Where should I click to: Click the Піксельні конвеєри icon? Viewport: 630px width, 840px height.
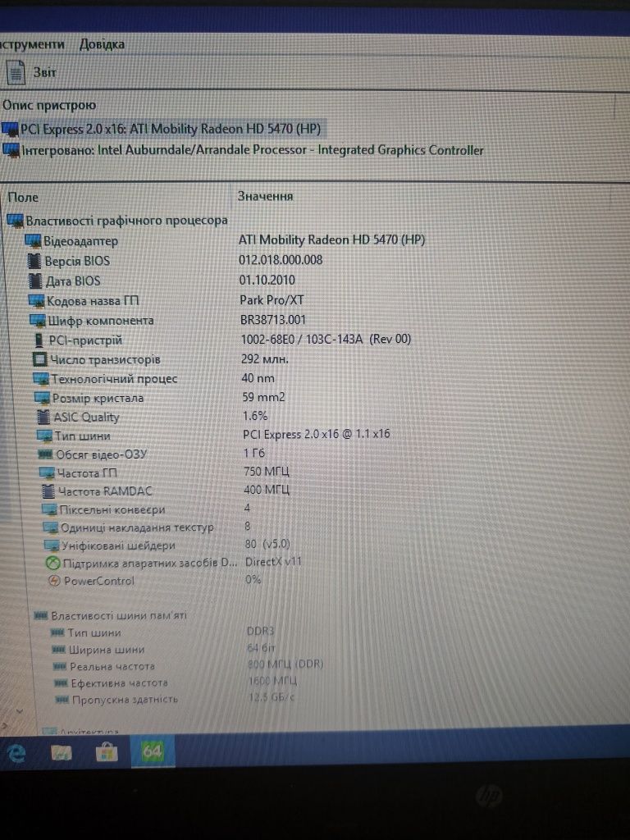click(x=48, y=509)
